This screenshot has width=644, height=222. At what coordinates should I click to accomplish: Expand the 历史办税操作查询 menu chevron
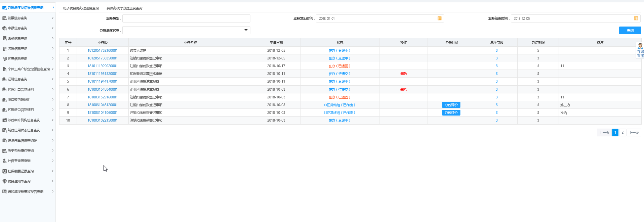[53, 150]
